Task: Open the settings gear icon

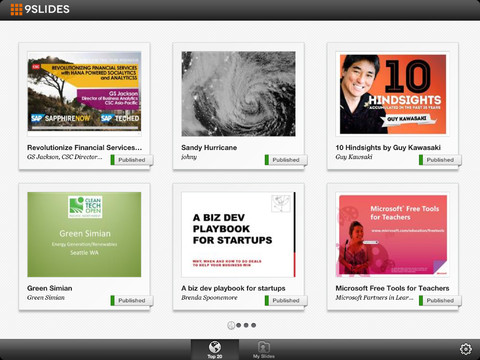Action: [466, 349]
